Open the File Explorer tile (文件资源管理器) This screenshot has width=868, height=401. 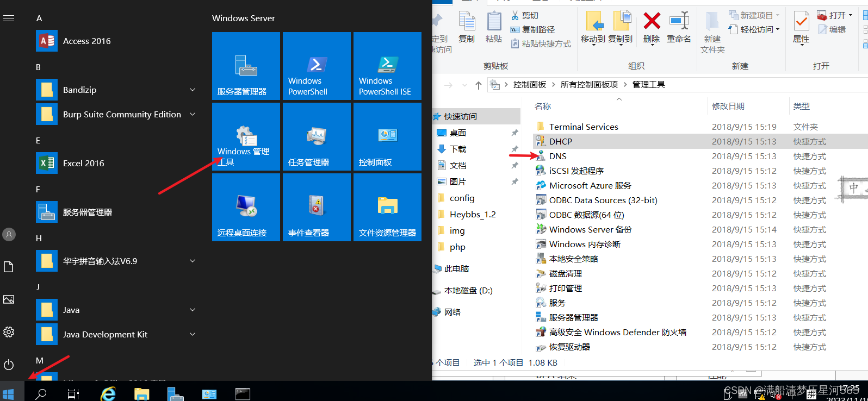387,207
